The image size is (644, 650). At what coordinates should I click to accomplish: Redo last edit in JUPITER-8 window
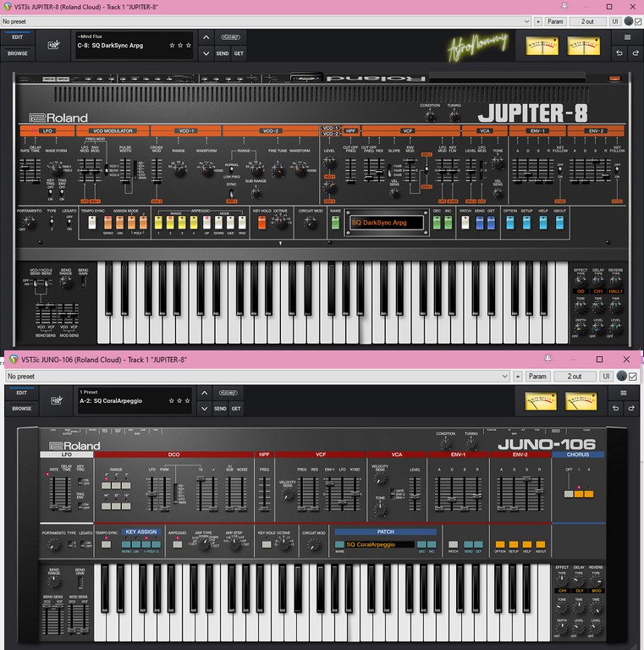coord(636,53)
